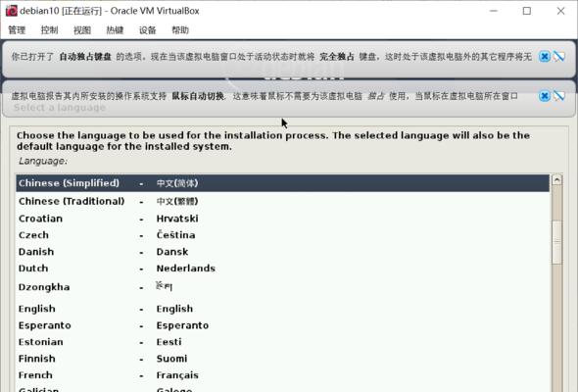
Task: Select Chinese (Traditional) language
Action: [282, 201]
